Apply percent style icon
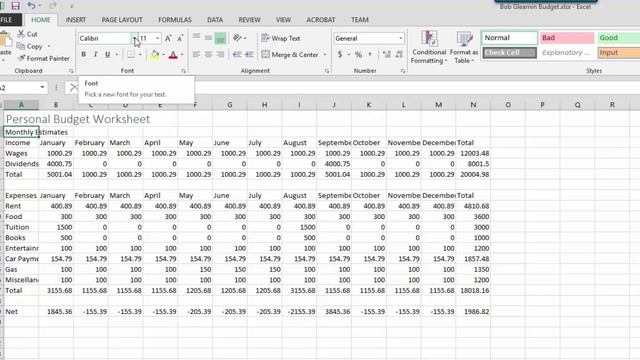Screen dimensions: 640x360 click(358, 54)
